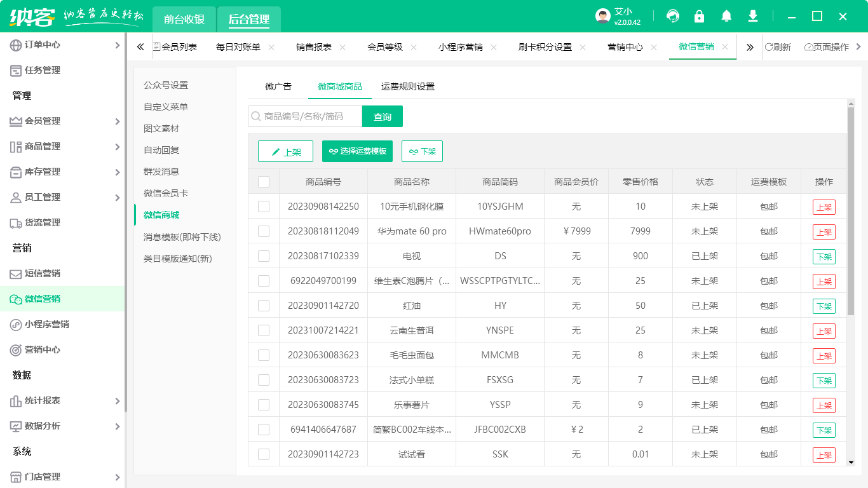This screenshot has width=868, height=488.
Task: Check the checkbox for 红油 row
Action: [264, 306]
